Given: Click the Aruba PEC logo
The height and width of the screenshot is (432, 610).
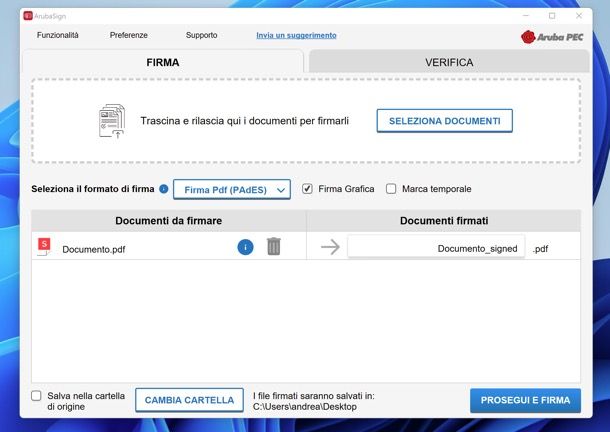Looking at the screenshot, I should click(x=552, y=37).
